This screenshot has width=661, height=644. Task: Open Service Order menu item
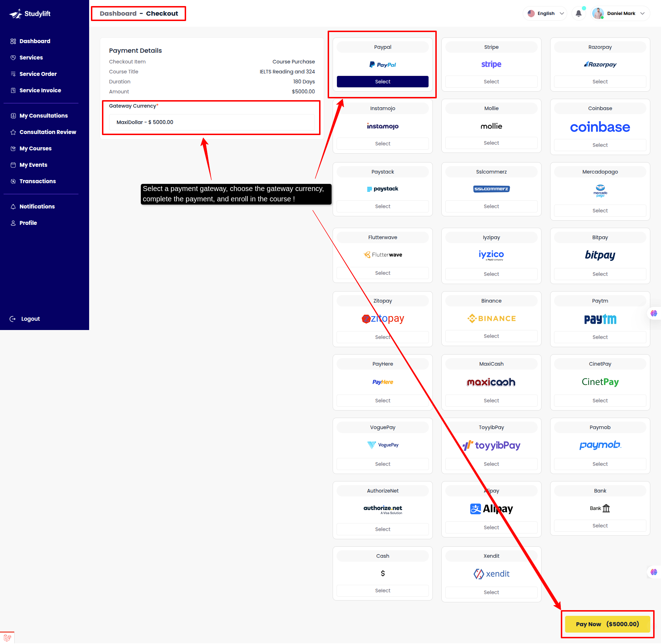point(38,74)
